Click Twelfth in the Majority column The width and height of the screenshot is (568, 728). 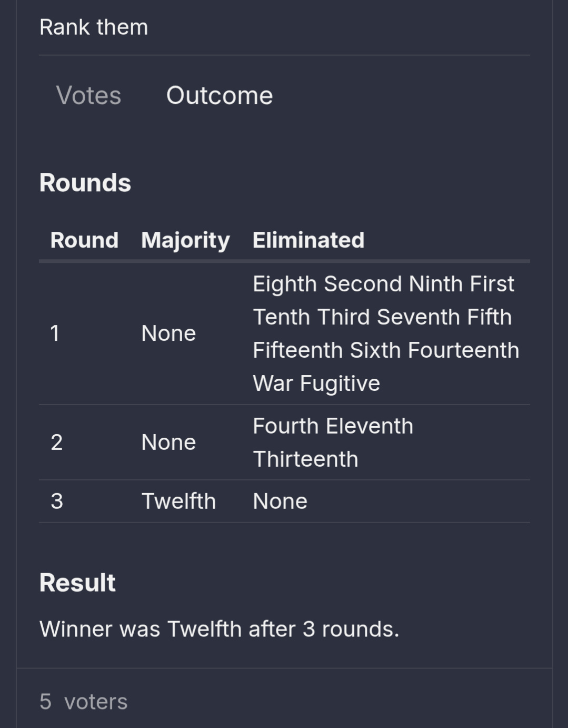pyautogui.click(x=178, y=501)
